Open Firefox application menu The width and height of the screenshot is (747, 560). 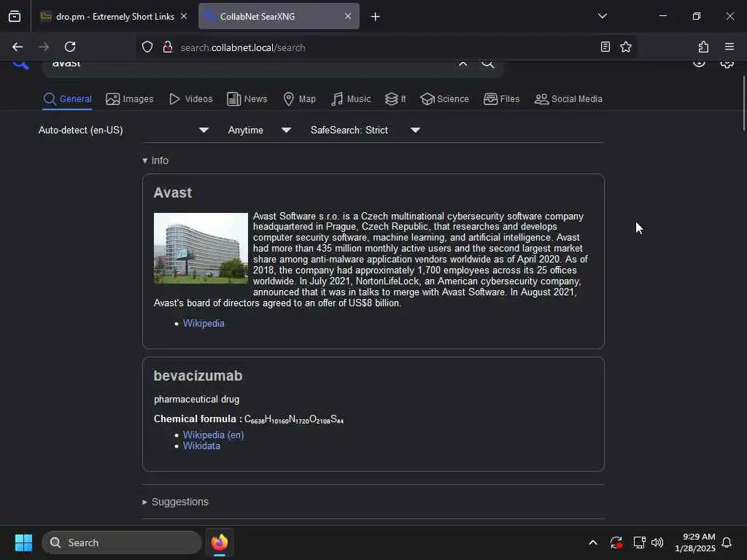point(729,47)
